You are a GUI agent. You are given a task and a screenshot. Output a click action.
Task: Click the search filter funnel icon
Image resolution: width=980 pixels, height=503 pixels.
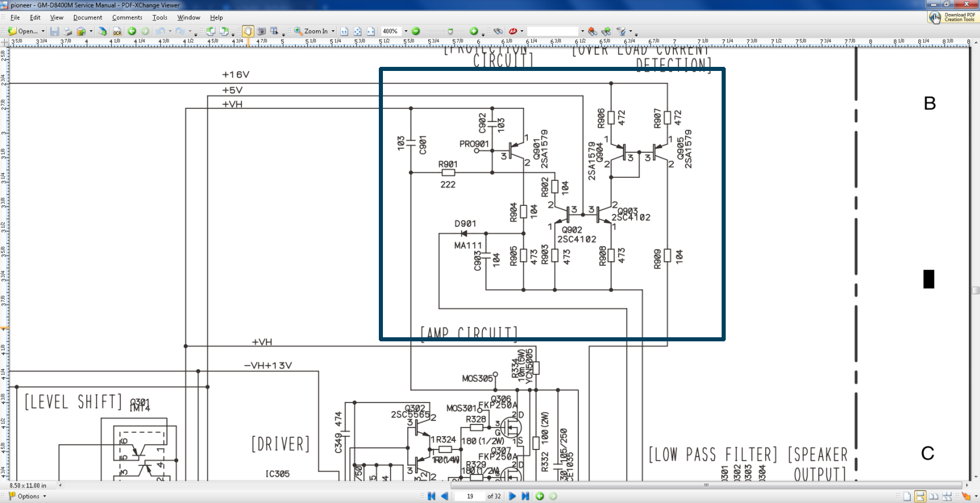pyautogui.click(x=622, y=31)
